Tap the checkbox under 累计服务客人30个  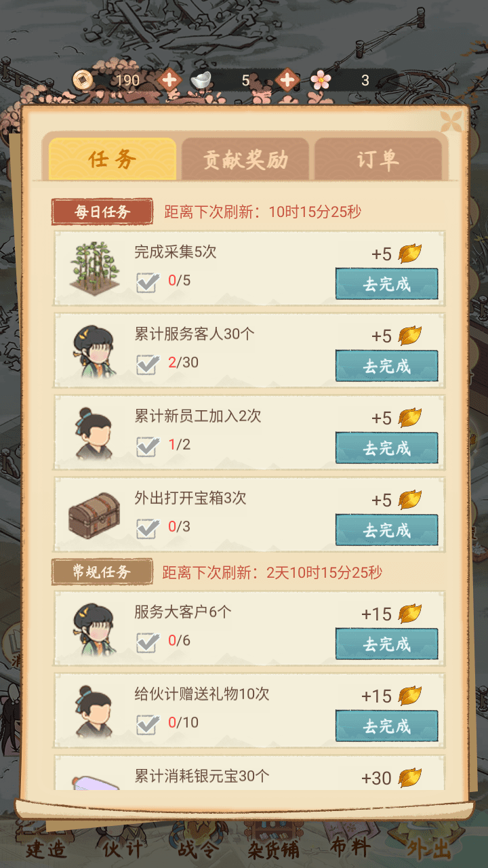(x=147, y=364)
